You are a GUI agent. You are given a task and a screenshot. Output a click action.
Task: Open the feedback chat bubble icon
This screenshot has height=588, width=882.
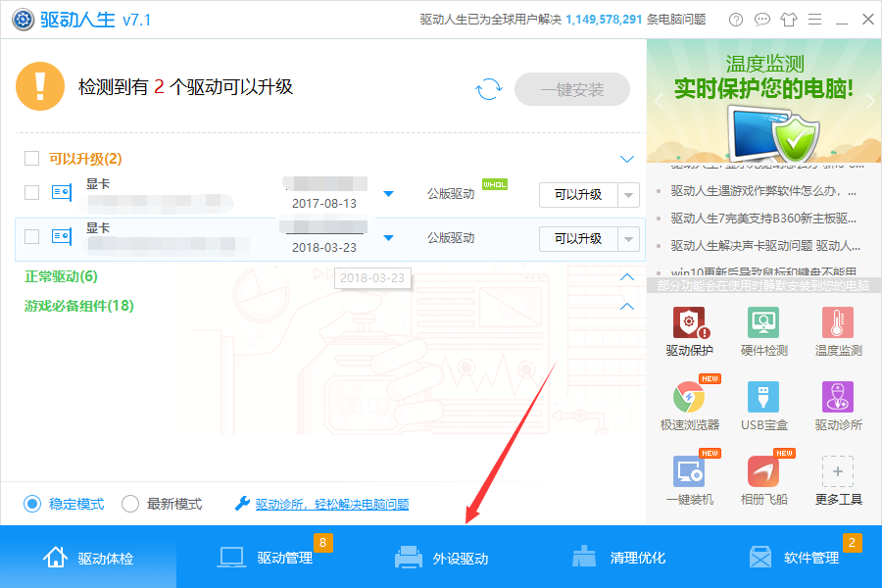762,20
